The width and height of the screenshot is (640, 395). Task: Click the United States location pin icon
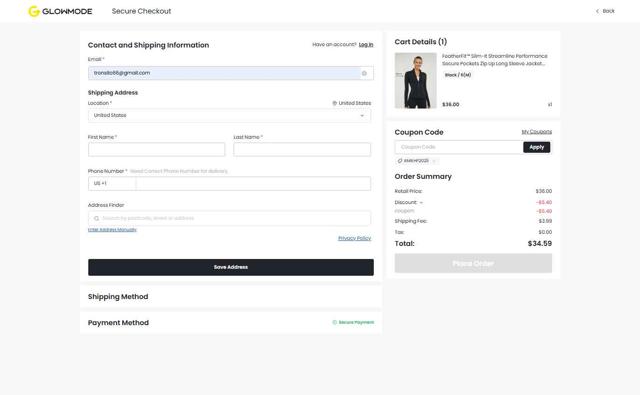335,103
